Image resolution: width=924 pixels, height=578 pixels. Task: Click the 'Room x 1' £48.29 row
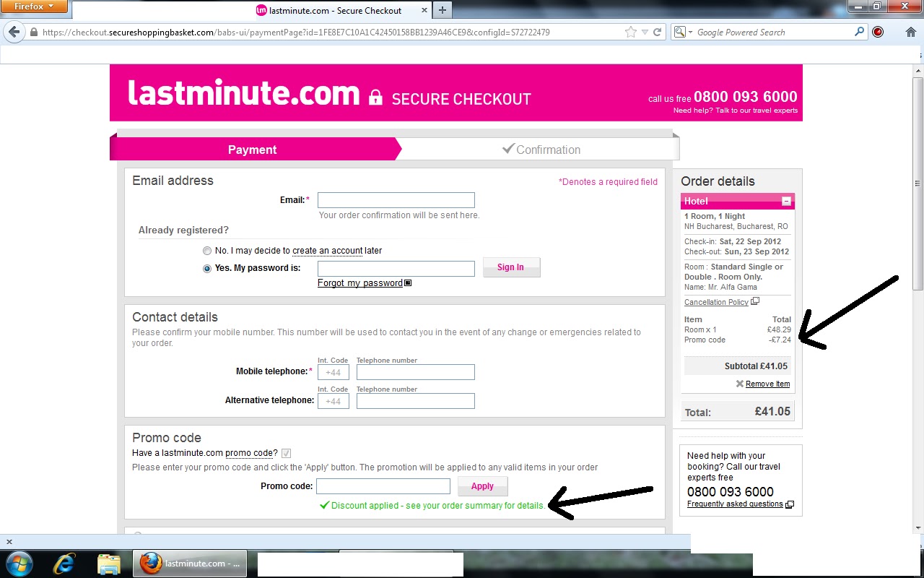tap(738, 330)
